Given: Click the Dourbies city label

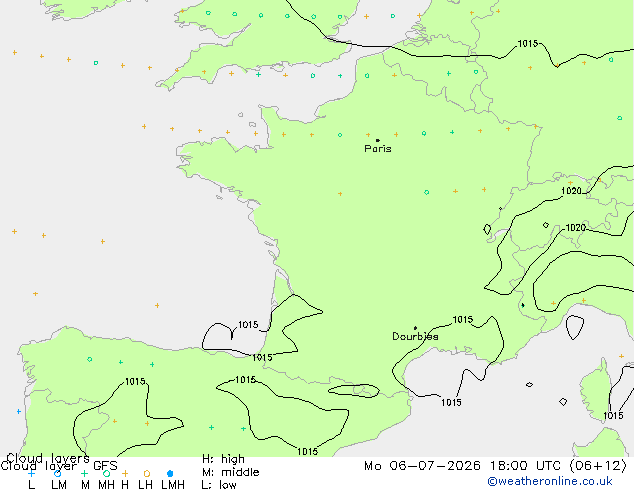Looking at the screenshot, I should 415,336.
